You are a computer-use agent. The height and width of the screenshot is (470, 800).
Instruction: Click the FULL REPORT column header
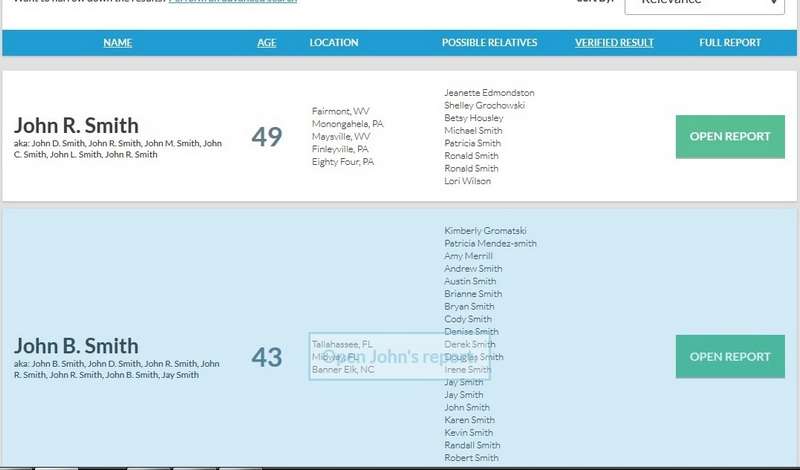point(730,43)
